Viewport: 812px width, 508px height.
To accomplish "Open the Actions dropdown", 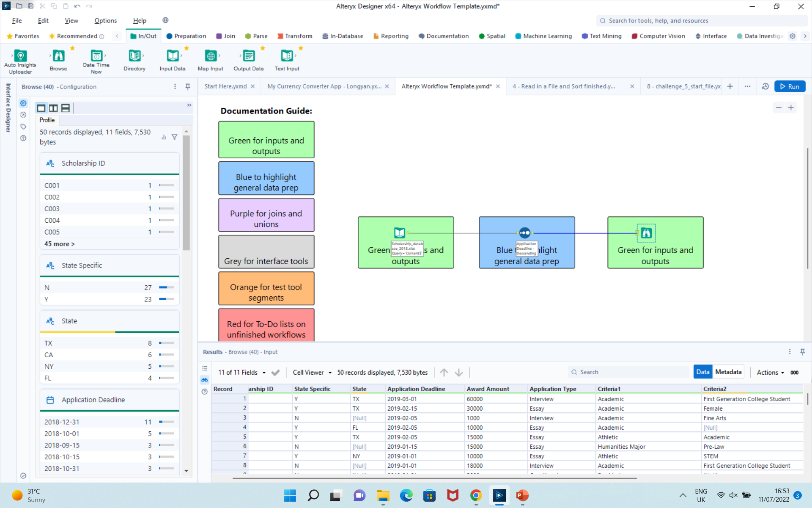I will pyautogui.click(x=771, y=373).
